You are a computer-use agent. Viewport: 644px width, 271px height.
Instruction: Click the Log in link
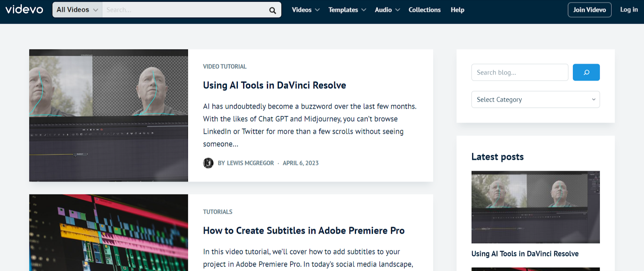point(629,10)
